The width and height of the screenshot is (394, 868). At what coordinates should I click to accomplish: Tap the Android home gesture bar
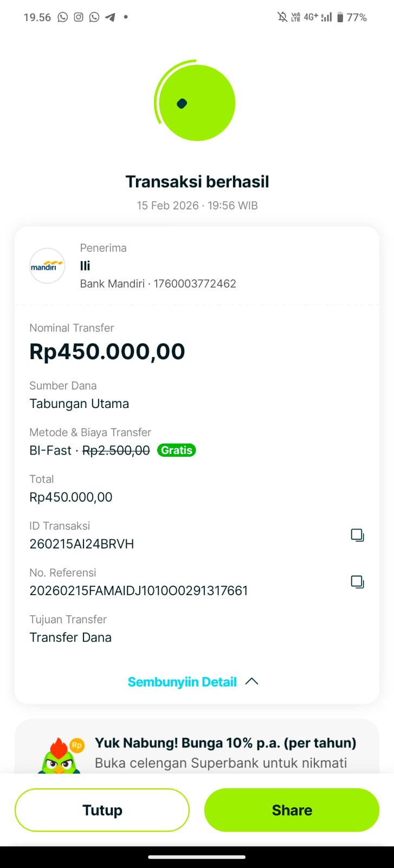[197, 857]
